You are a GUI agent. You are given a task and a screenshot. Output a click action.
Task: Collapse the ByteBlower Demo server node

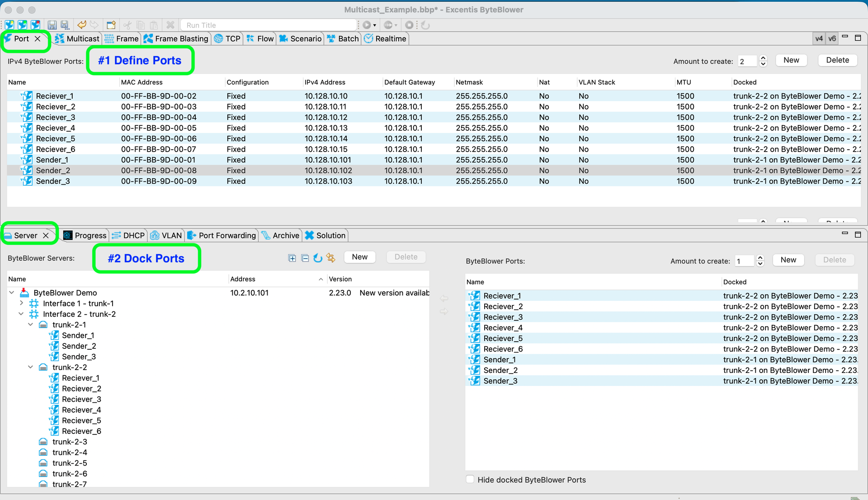(12, 293)
